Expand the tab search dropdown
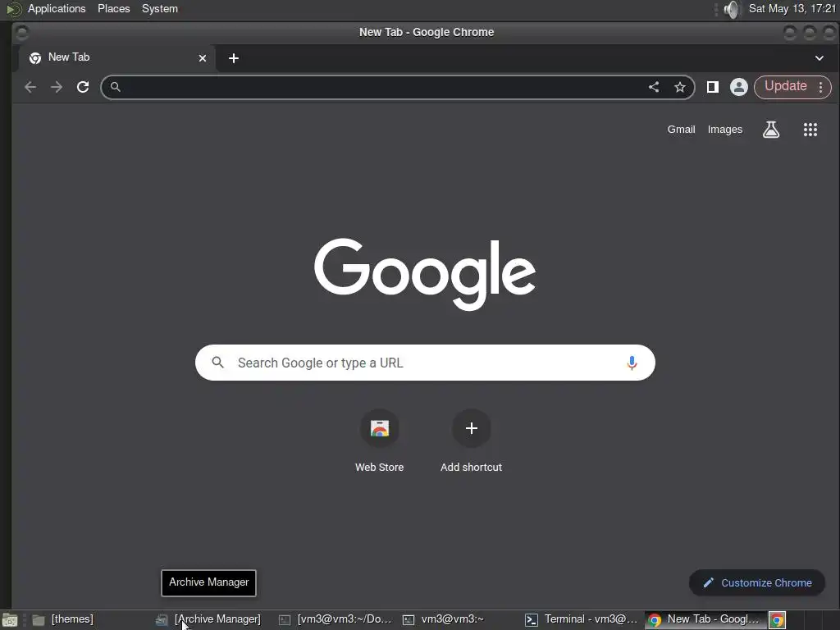This screenshot has height=630, width=840. point(819,58)
